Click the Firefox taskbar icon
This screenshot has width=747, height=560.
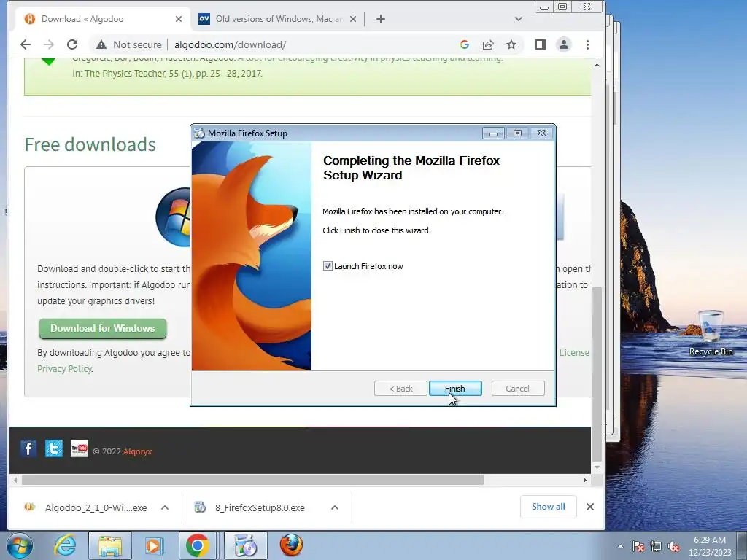coord(291,545)
